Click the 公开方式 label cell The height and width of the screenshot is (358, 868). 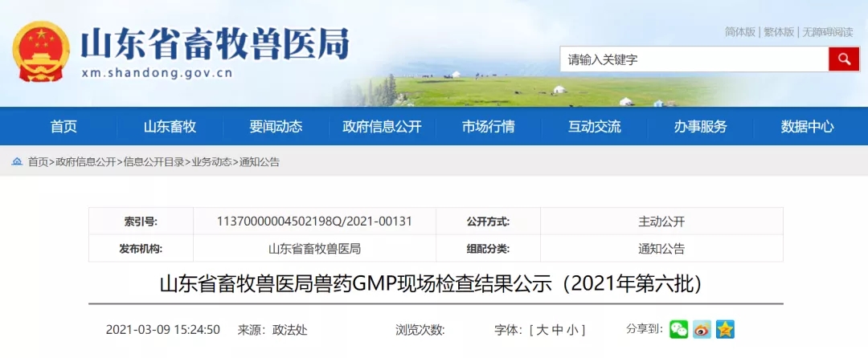pyautogui.click(x=489, y=222)
